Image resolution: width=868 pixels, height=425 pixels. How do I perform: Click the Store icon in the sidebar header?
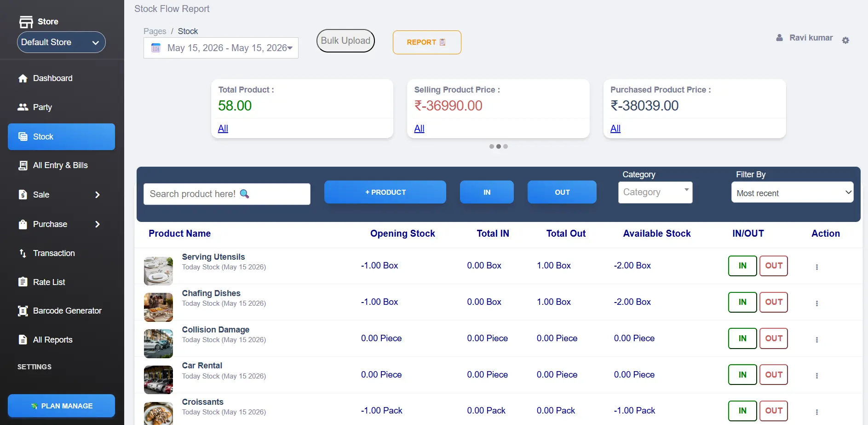click(x=26, y=22)
